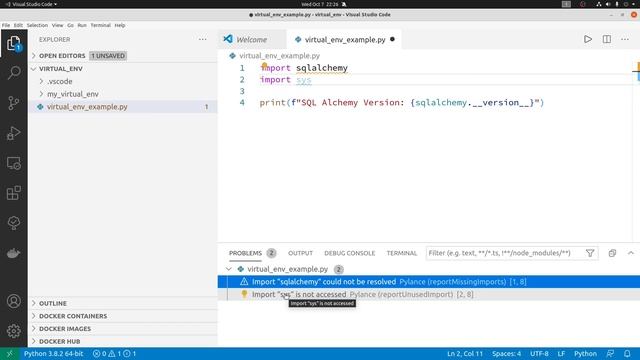Click the 1 UNSAVED badge
The image size is (640, 360).
(x=108, y=56)
